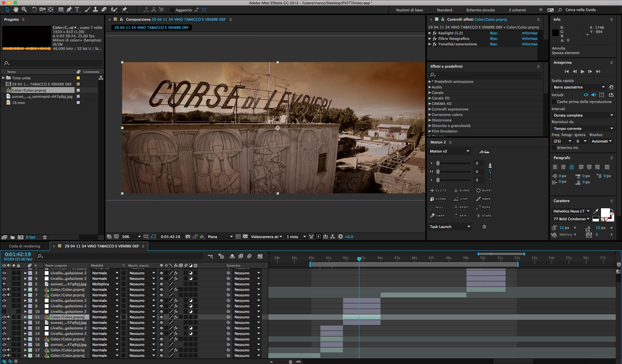Click the 8 bpc color depth button
Image resolution: width=622 pixels, height=364 pixels.
point(31,237)
